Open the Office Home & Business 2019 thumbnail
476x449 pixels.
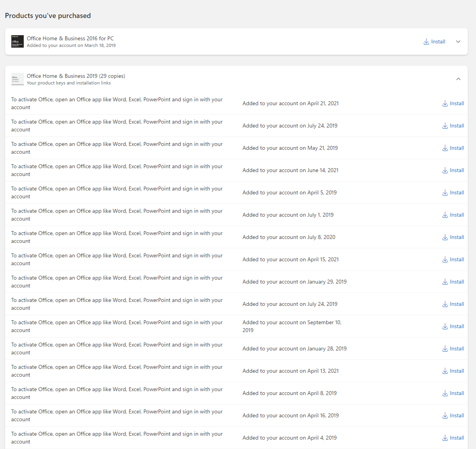(x=18, y=79)
